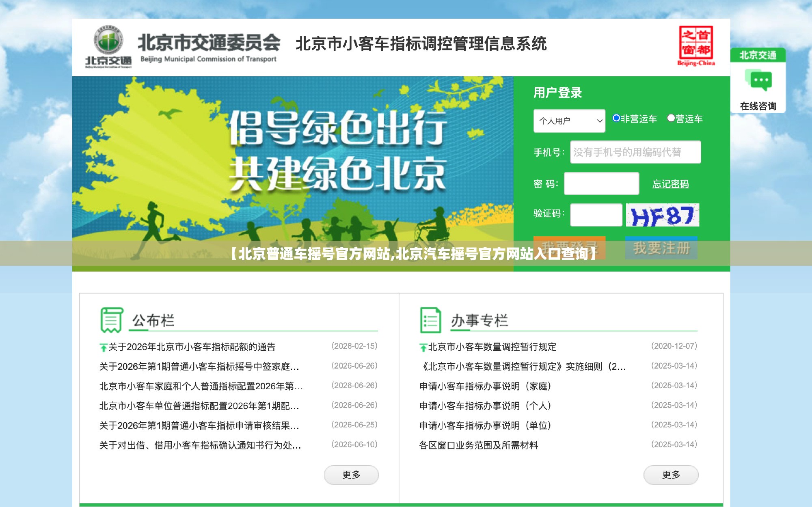Open 关于2026年第1期普通小客车指标摇号中签家庭 notice
The height and width of the screenshot is (507, 812).
199,367
